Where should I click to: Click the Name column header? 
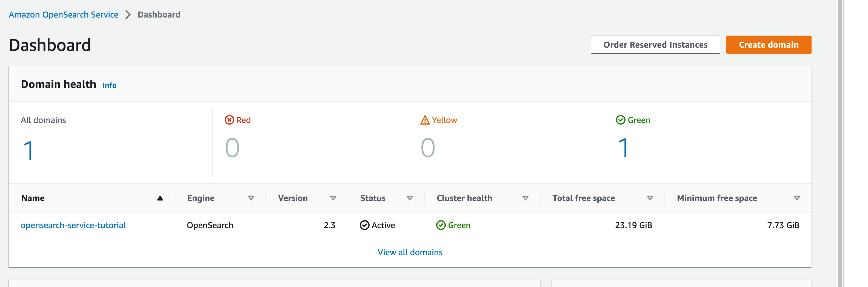click(x=33, y=198)
